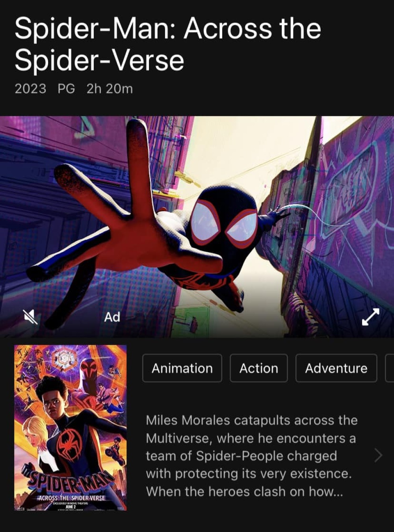Tap the Ad label on the trailer
Image resolution: width=394 pixels, height=532 pixels.
[x=112, y=317]
